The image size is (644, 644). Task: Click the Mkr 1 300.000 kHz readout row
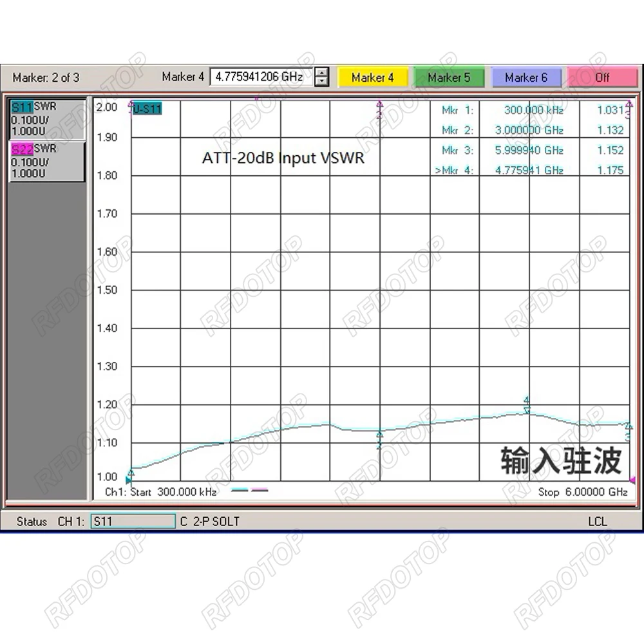[x=533, y=110]
